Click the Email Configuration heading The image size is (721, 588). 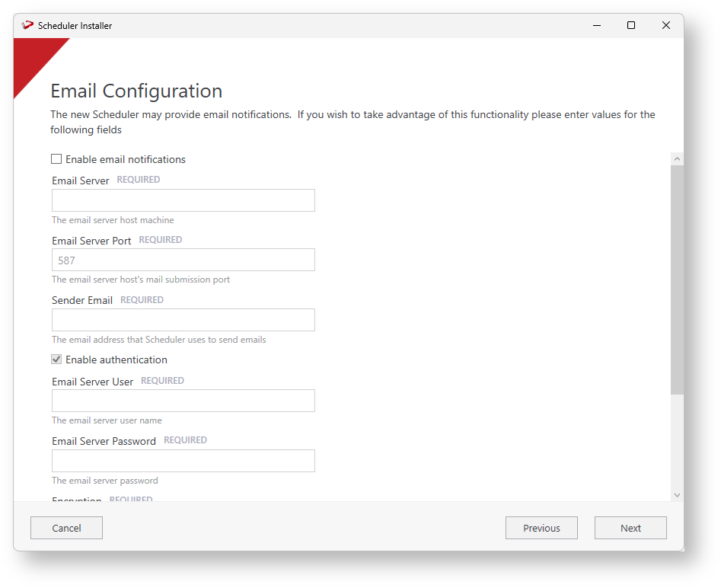click(136, 91)
